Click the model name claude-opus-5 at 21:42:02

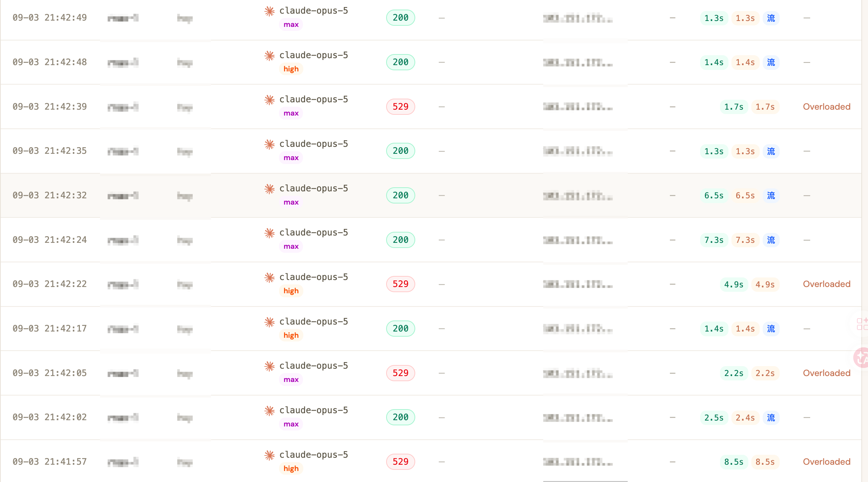coord(314,410)
